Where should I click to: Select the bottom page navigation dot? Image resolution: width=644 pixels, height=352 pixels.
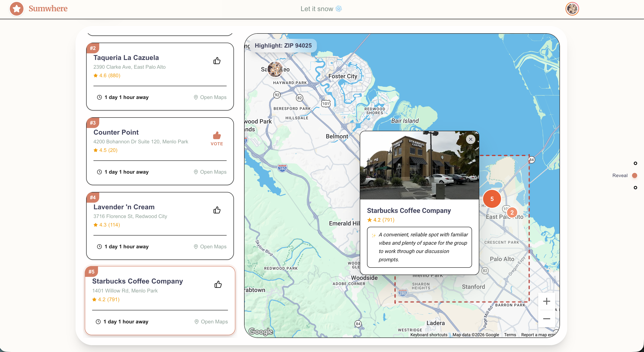[635, 188]
